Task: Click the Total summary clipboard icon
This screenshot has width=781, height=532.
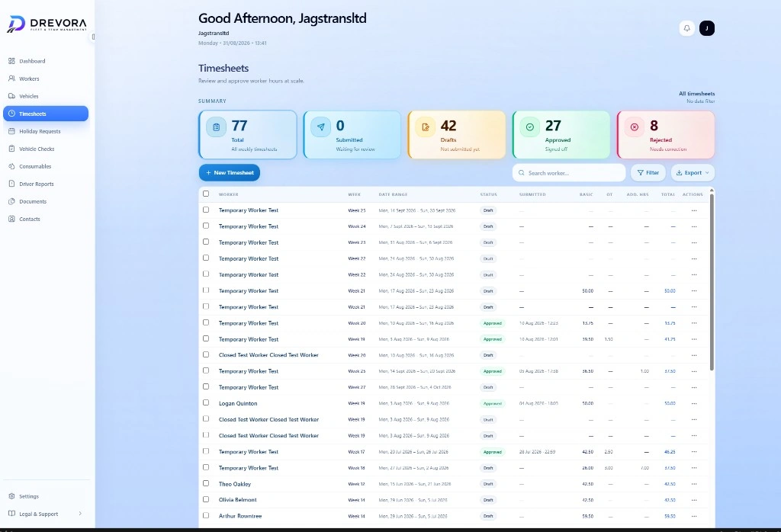Action: 216,127
